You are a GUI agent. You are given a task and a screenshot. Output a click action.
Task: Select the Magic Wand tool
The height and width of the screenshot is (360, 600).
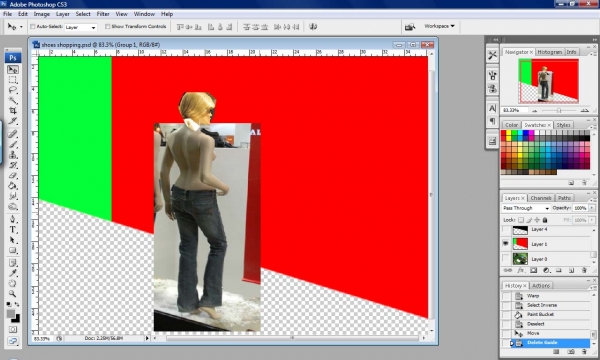coord(13,101)
